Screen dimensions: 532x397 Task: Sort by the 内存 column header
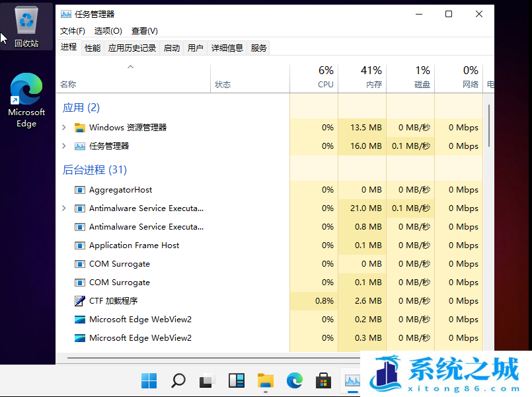pyautogui.click(x=362, y=78)
